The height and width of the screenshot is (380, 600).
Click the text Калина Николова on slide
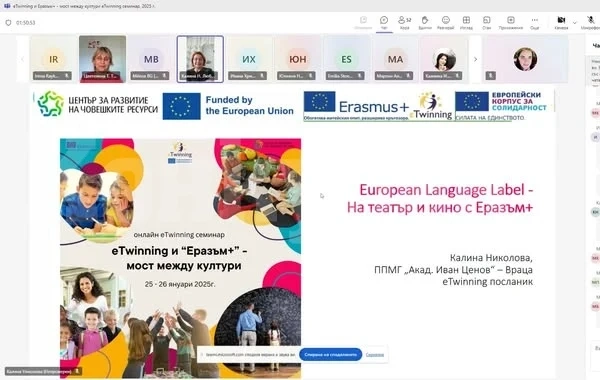click(x=491, y=258)
